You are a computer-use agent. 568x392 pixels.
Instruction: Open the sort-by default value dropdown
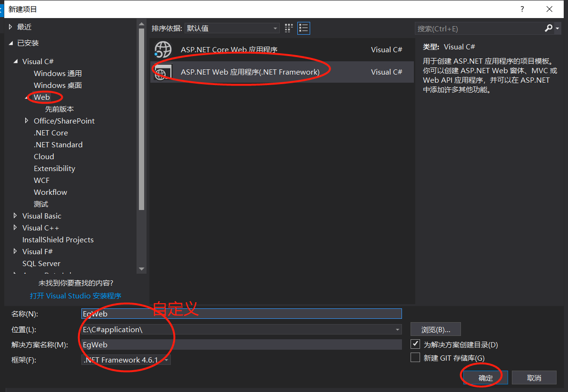click(232, 28)
